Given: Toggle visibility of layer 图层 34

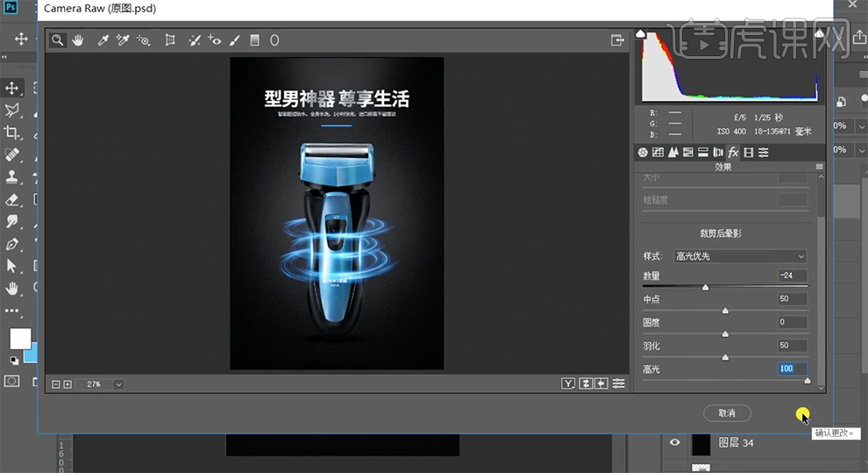Looking at the screenshot, I should 675,443.
